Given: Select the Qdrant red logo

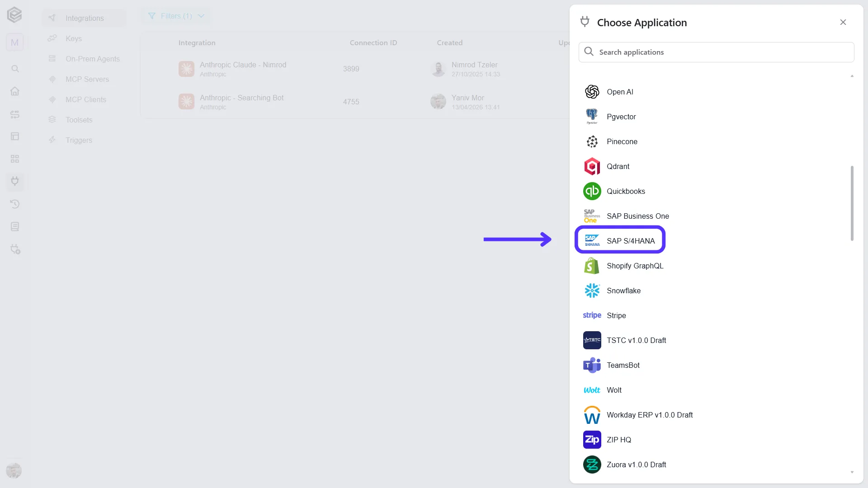Looking at the screenshot, I should click(x=592, y=166).
